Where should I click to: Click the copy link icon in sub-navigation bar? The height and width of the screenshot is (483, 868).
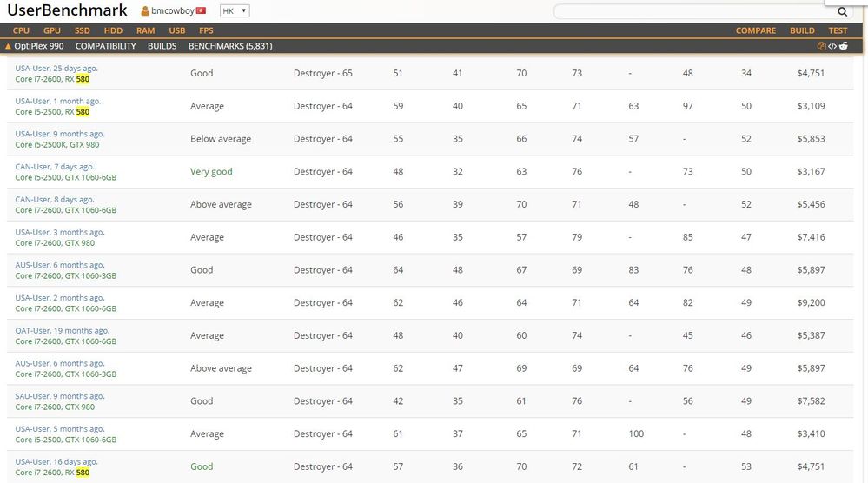click(821, 46)
